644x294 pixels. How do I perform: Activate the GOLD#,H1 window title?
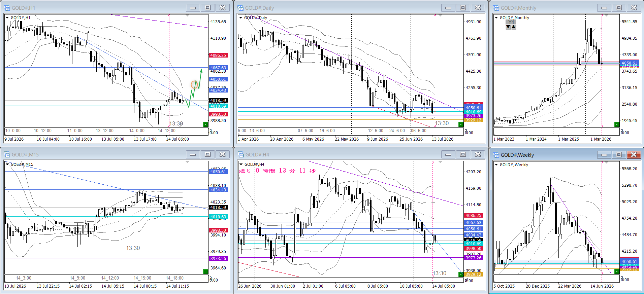pyautogui.click(x=23, y=8)
